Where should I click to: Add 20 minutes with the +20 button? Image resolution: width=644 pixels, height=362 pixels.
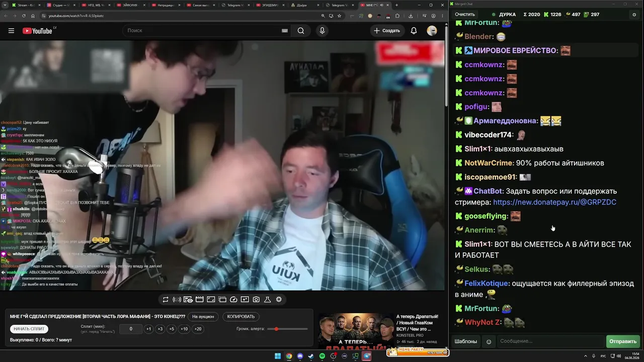coord(198,329)
